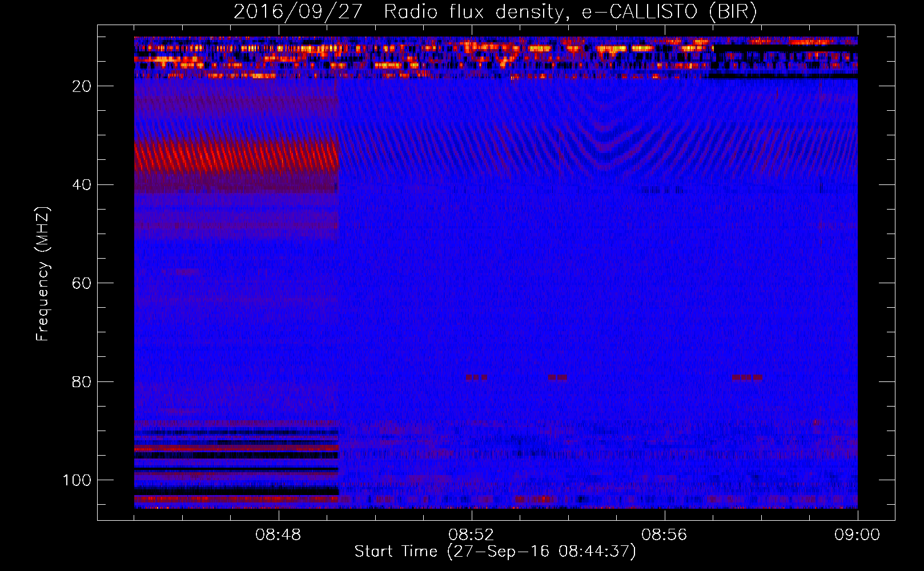Click the 08:48 time tick label
The height and width of the screenshot is (571, 924).
[x=279, y=535]
